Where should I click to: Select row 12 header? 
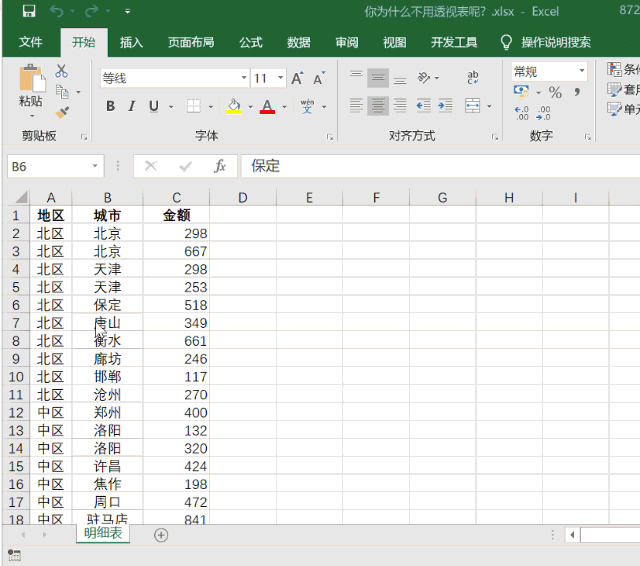(16, 413)
